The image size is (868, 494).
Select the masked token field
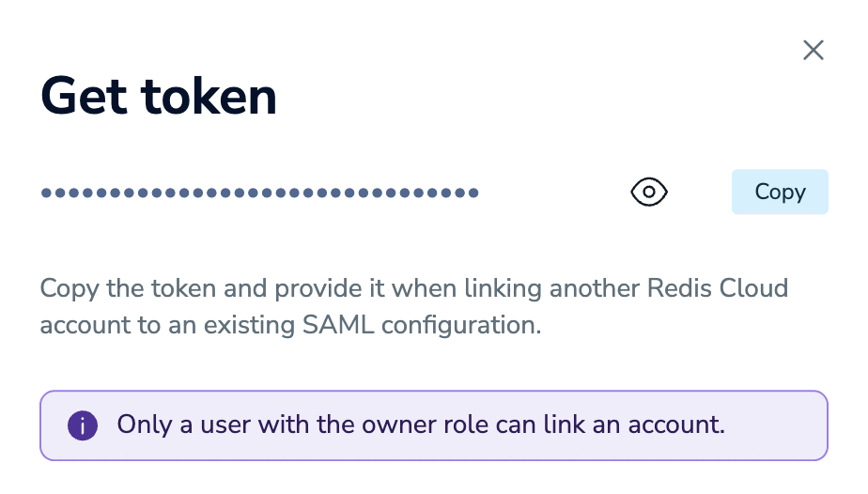259,193
